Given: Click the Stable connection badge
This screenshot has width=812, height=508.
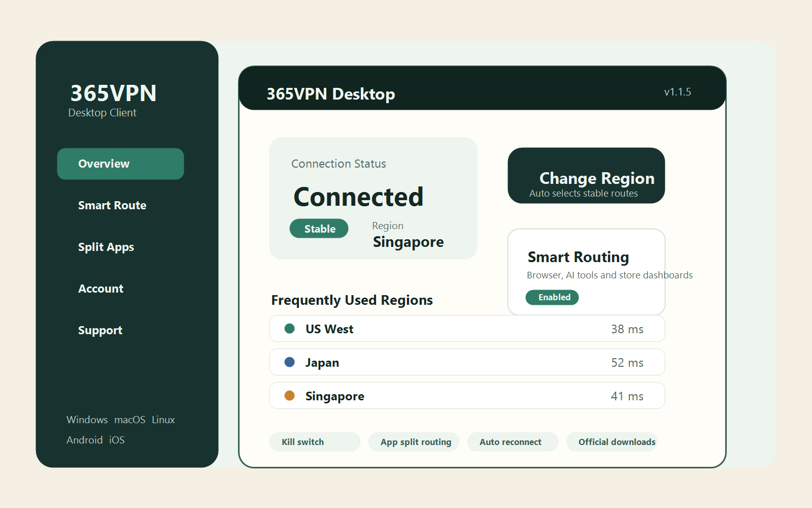Looking at the screenshot, I should click(319, 229).
